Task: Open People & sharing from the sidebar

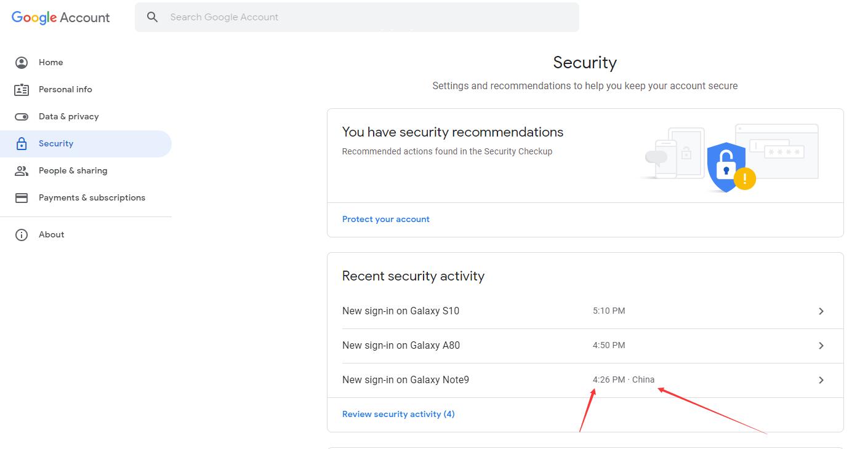Action: (73, 170)
